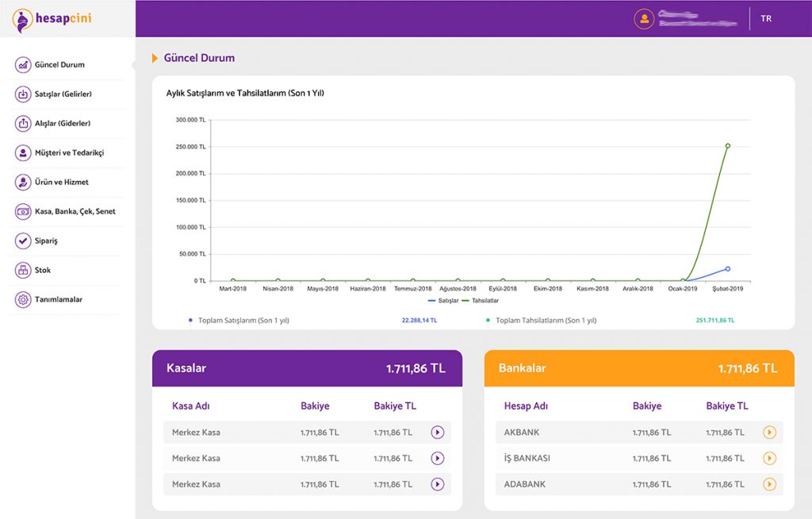Viewport: 812px width, 519px height.
Task: Click the hesapcini logo
Action: tap(52, 19)
